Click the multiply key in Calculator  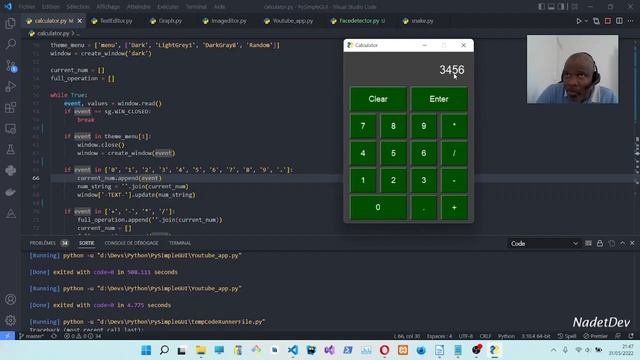coord(454,126)
